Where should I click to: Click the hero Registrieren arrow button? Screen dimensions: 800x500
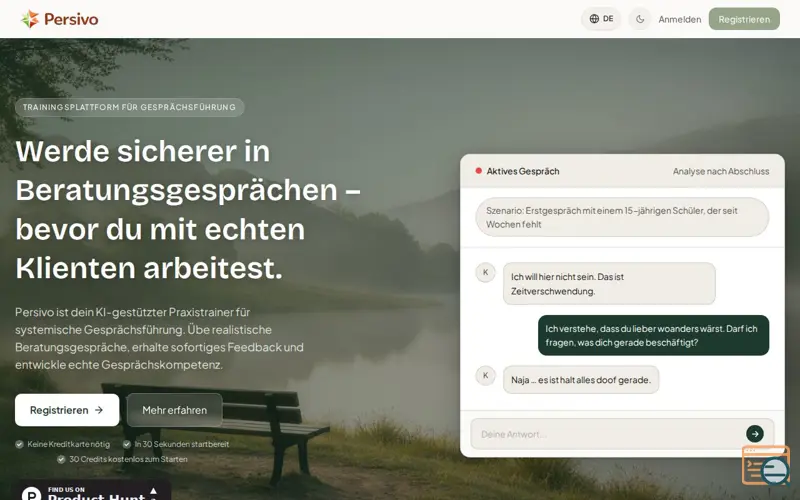pos(67,410)
